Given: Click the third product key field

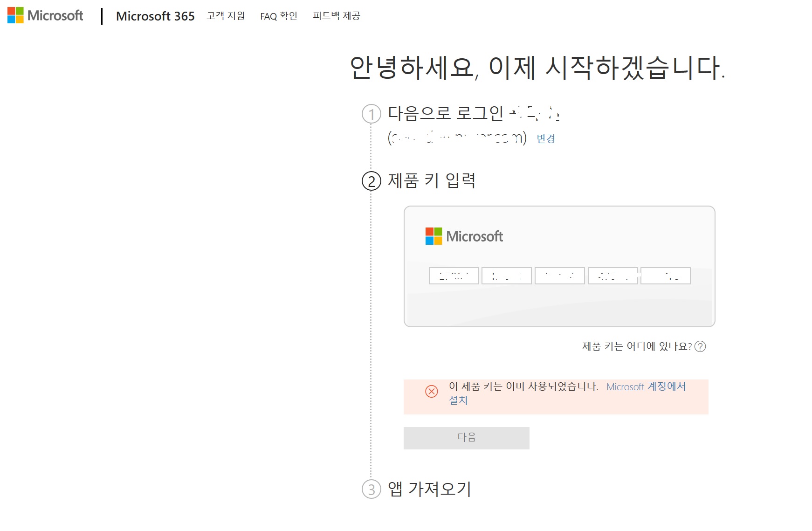Looking at the screenshot, I should [x=560, y=276].
